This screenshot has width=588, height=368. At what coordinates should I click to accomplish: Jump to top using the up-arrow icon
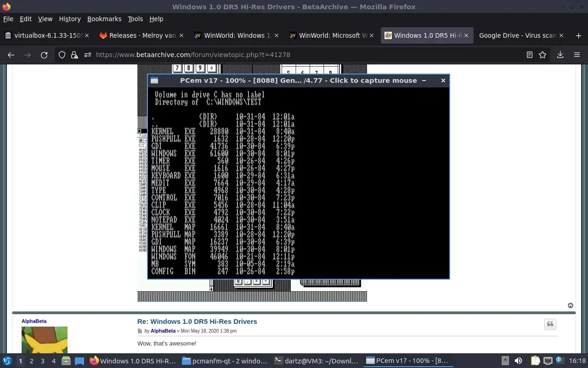pyautogui.click(x=571, y=305)
